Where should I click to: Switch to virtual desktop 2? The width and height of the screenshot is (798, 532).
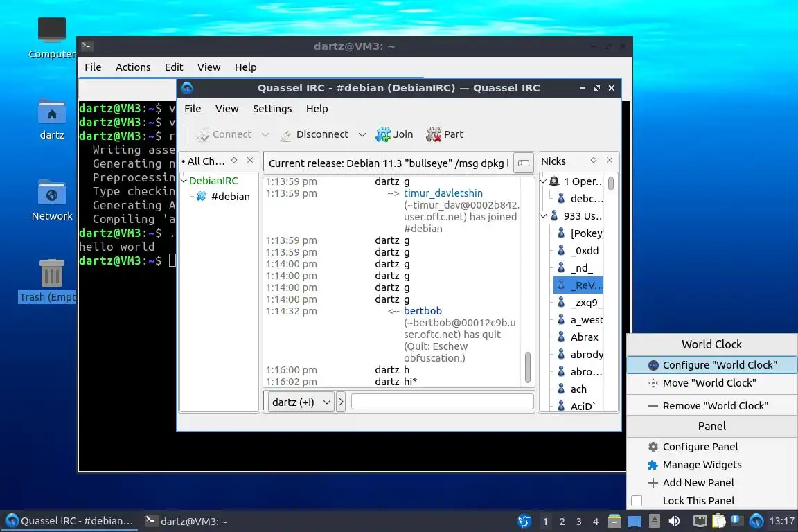(x=562, y=522)
